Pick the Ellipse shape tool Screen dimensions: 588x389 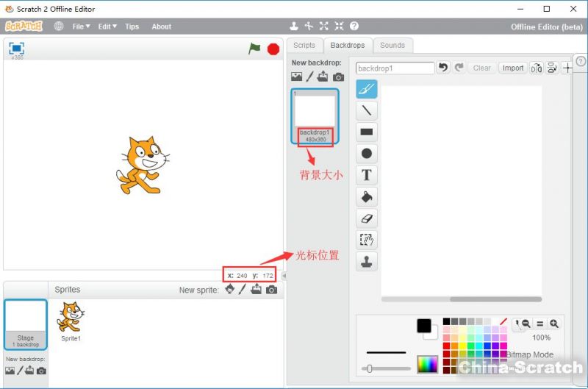(x=366, y=154)
